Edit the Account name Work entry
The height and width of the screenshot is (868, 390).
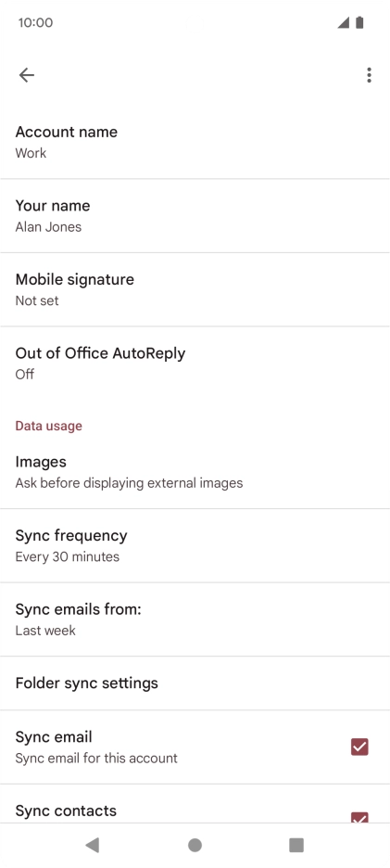195,142
